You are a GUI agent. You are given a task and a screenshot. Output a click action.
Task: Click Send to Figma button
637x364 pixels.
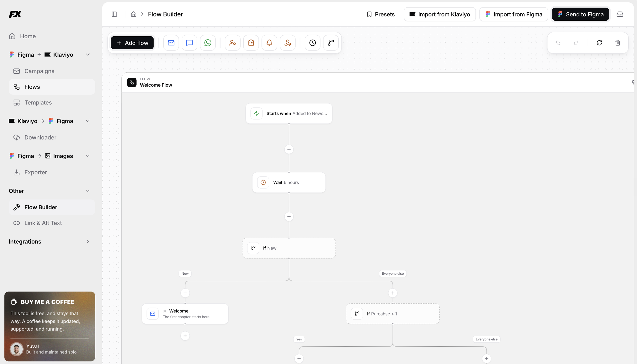pos(580,14)
